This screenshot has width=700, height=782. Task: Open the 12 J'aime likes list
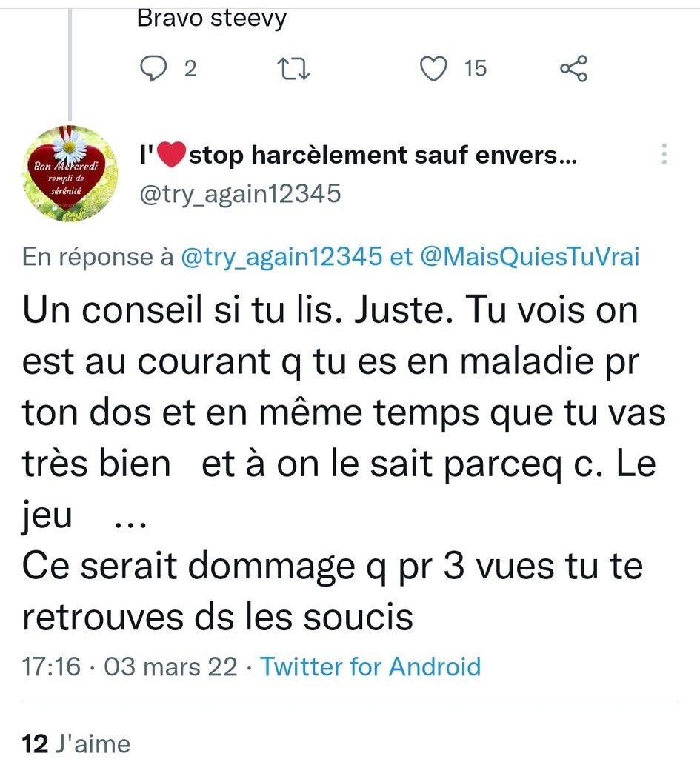(76, 743)
